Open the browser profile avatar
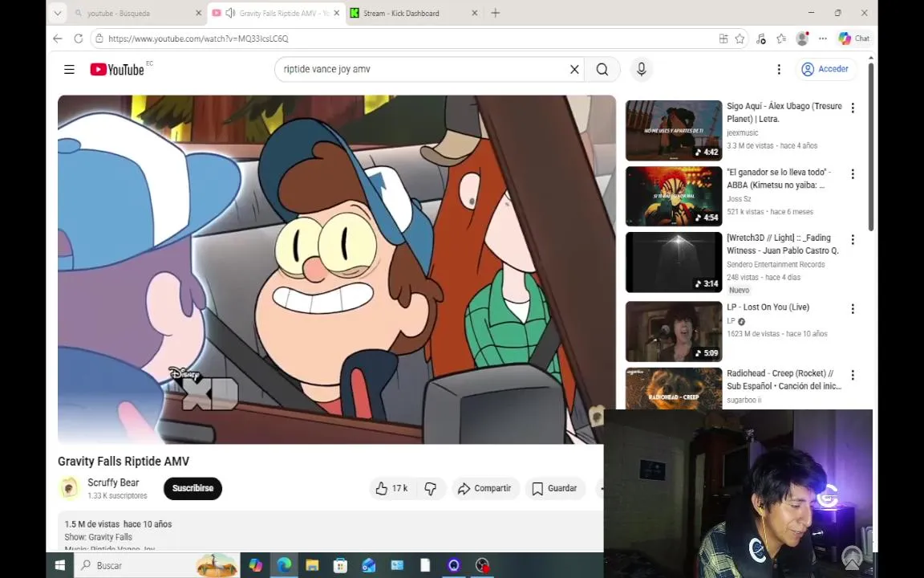 pyautogui.click(x=802, y=39)
